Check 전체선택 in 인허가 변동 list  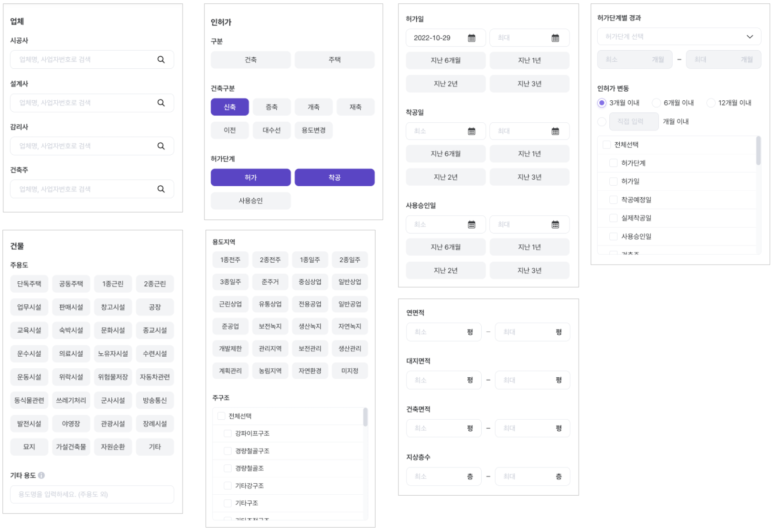[607, 145]
